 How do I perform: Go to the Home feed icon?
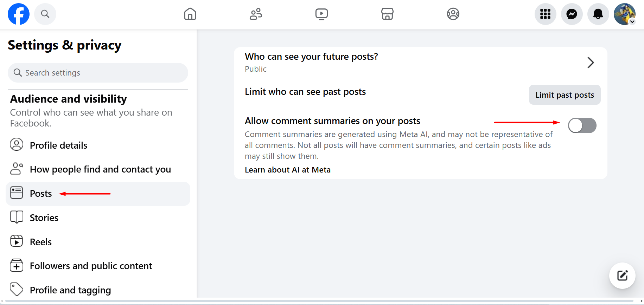pos(190,14)
